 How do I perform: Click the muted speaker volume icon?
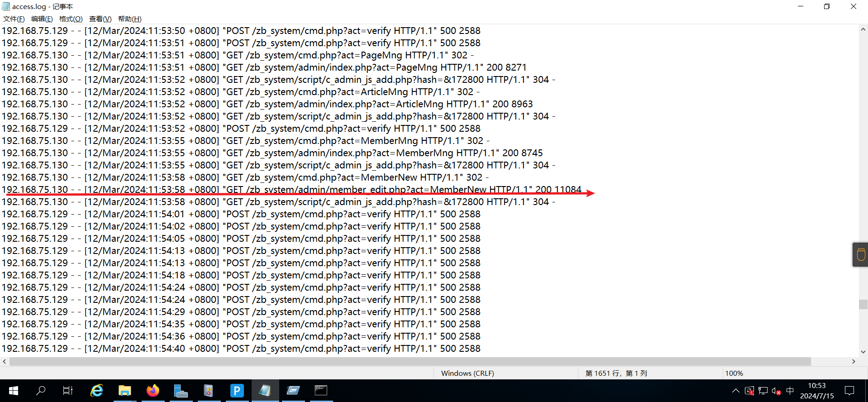click(x=776, y=391)
